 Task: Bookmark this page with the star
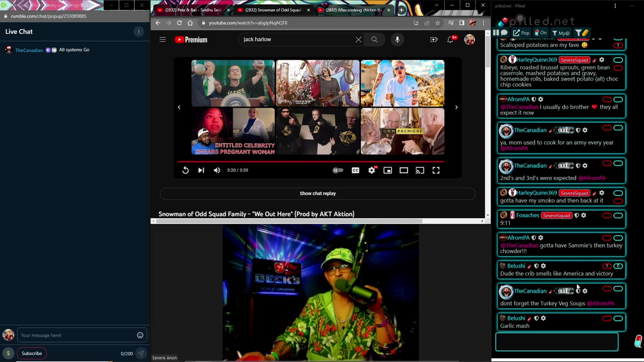tap(438, 23)
